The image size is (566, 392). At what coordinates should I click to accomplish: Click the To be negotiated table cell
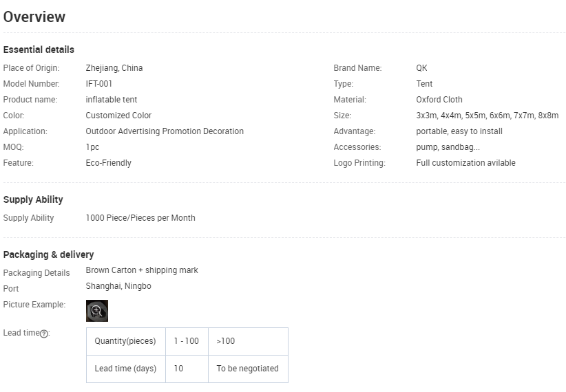tap(247, 369)
